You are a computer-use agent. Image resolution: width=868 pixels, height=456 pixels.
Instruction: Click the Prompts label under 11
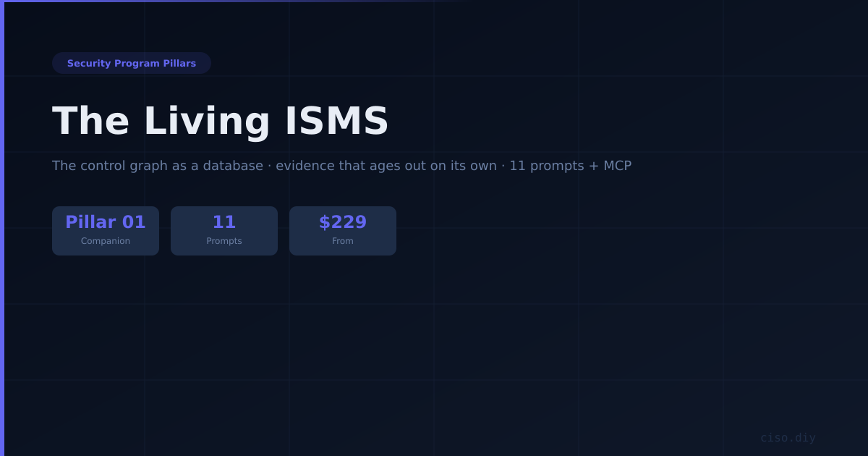(x=224, y=241)
